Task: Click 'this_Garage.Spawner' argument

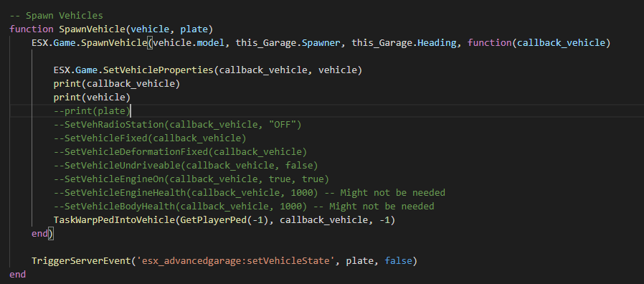Action: (x=288, y=43)
